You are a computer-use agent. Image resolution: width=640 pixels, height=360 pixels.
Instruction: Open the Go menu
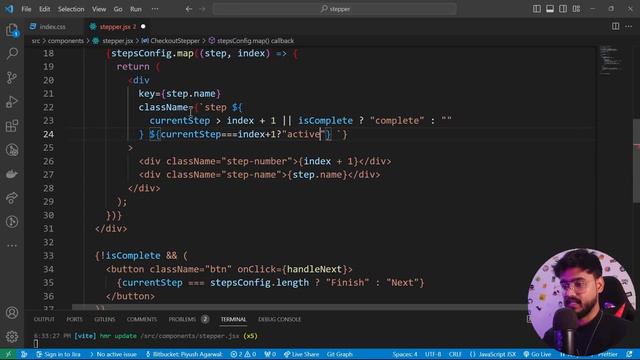(x=118, y=9)
